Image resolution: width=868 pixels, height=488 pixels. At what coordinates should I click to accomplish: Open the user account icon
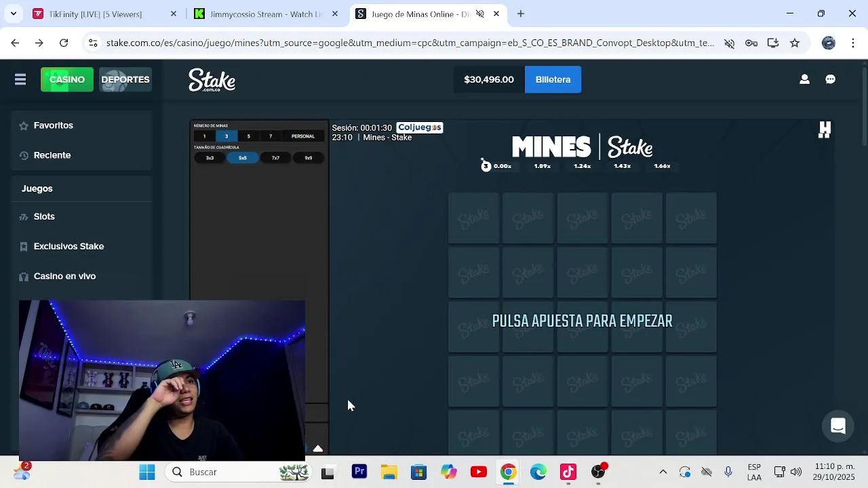point(804,79)
